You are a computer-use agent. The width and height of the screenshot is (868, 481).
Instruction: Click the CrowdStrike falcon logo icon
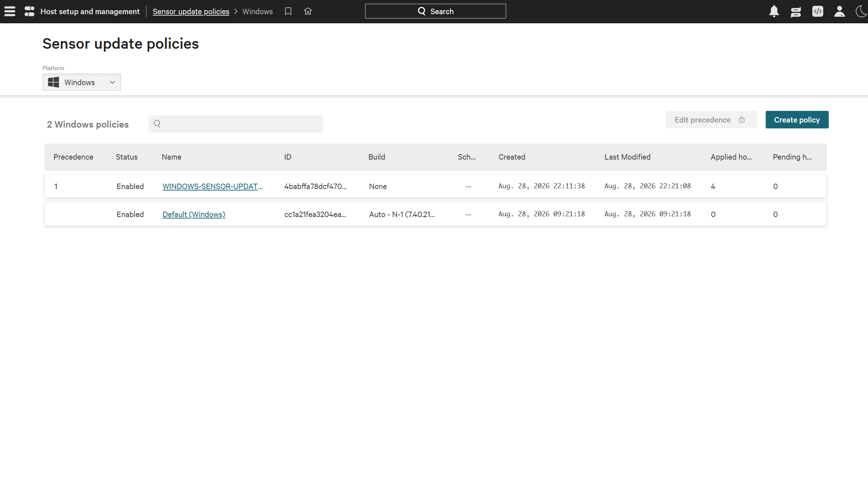[29, 11]
